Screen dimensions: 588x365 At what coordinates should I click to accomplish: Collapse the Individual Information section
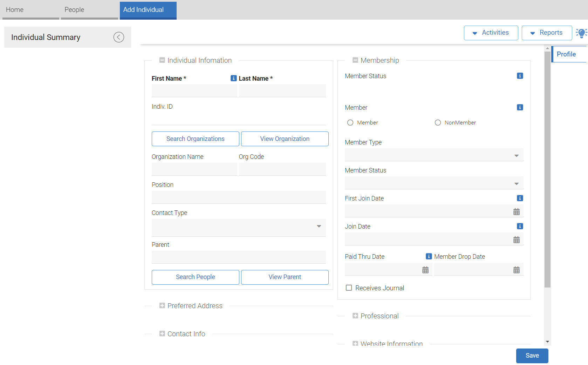162,60
